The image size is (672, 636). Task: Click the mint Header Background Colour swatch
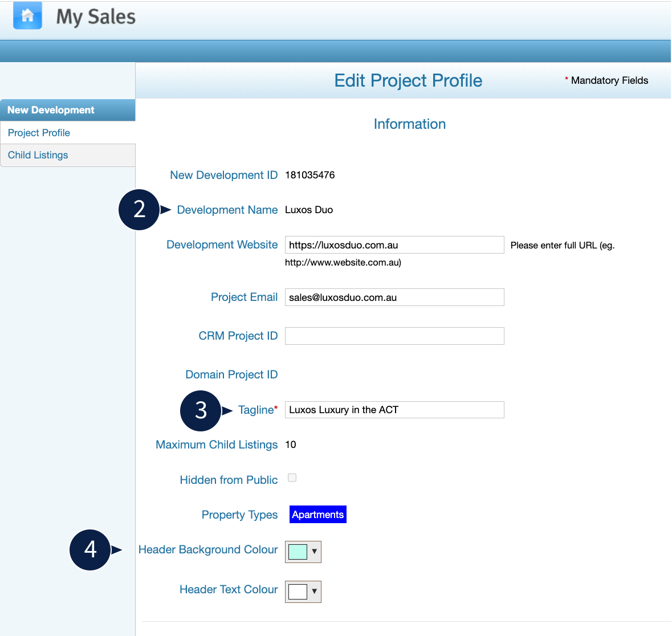pyautogui.click(x=298, y=552)
